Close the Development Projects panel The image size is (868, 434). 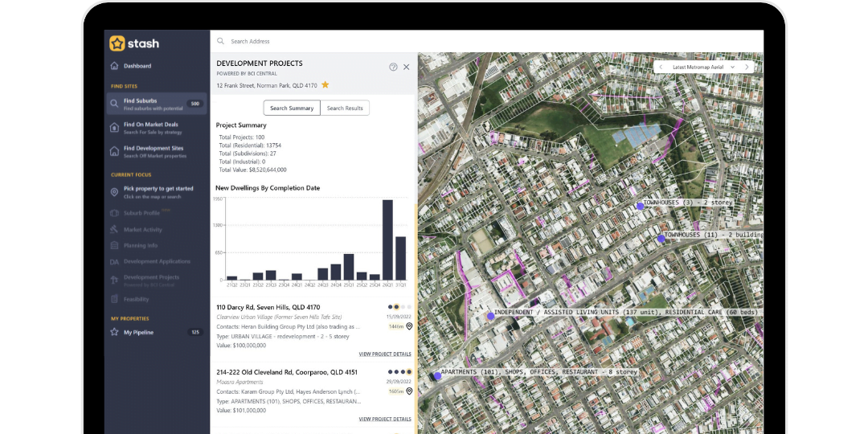click(x=407, y=67)
